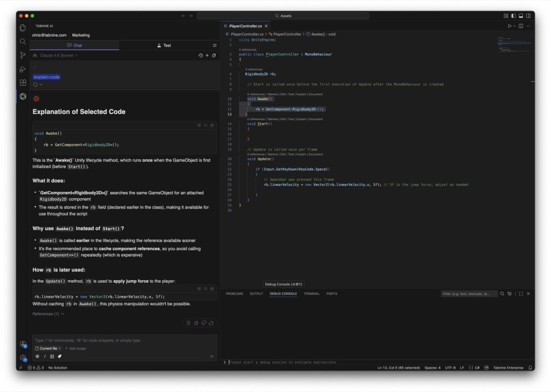Screen dimensions: 551x392
Task: Open the run button dropdown arrow in editor
Action: pyautogui.click(x=514, y=26)
